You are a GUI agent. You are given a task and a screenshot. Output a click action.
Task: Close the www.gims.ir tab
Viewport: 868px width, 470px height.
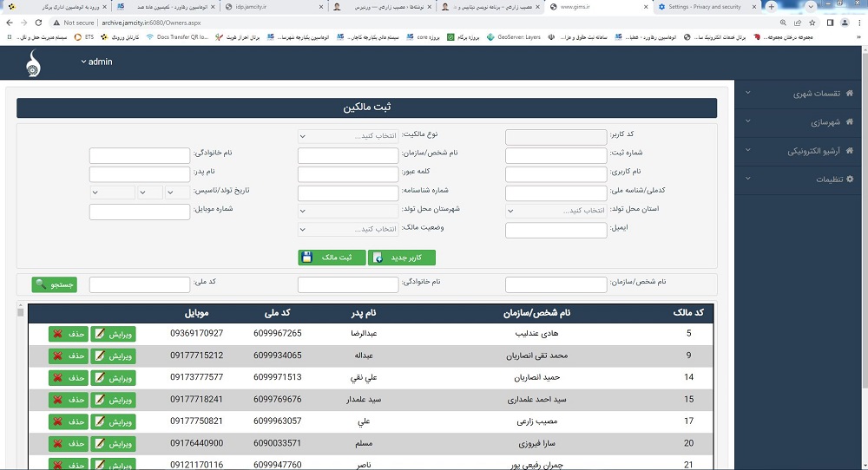[646, 7]
